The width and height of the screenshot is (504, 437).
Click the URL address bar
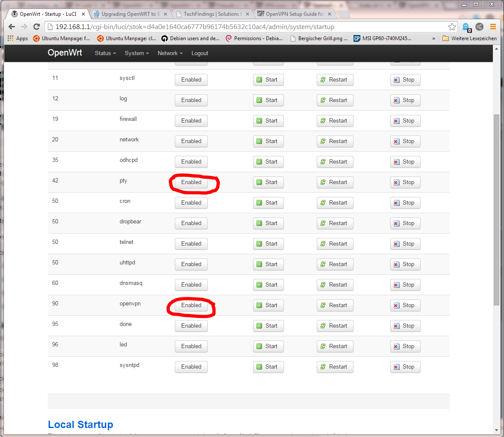[248, 27]
